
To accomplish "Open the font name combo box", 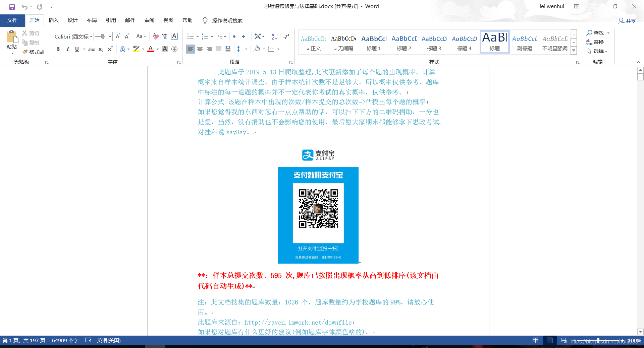I will coord(73,37).
